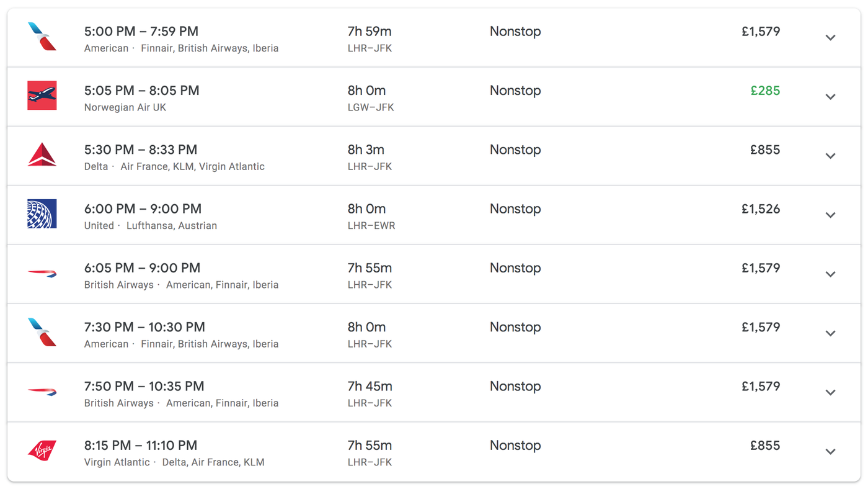Click the LHR–EWR route label
This screenshot has height=489, width=868.
[371, 226]
